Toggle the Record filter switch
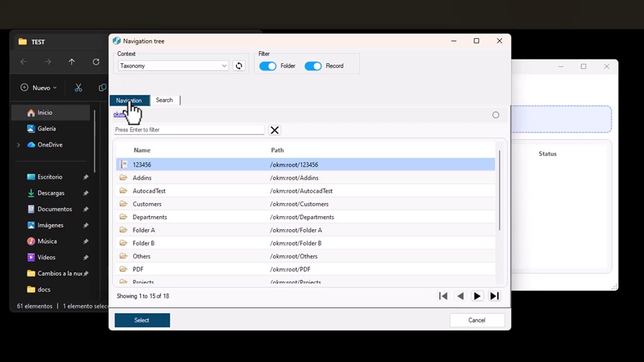 pos(313,66)
